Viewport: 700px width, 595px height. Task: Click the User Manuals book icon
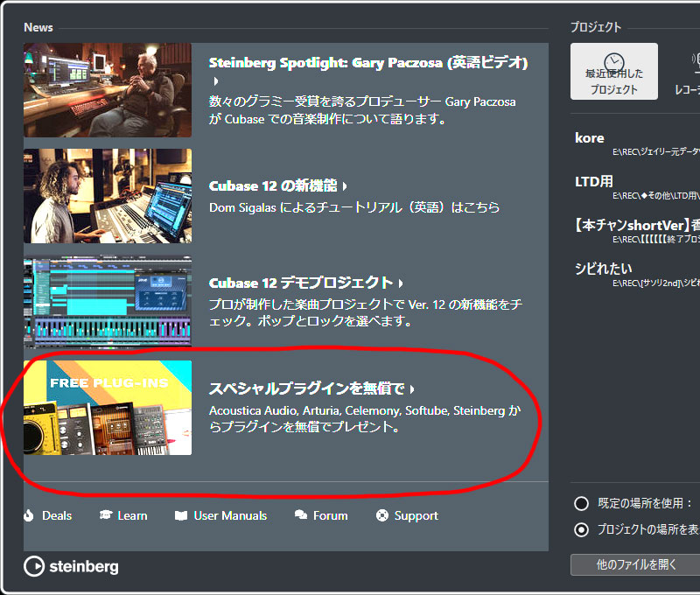tap(181, 515)
